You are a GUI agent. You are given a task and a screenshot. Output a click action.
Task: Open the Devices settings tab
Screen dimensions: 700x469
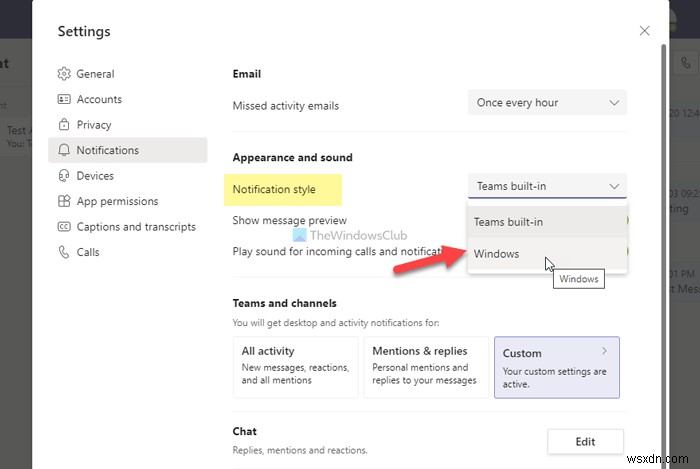click(x=128, y=176)
